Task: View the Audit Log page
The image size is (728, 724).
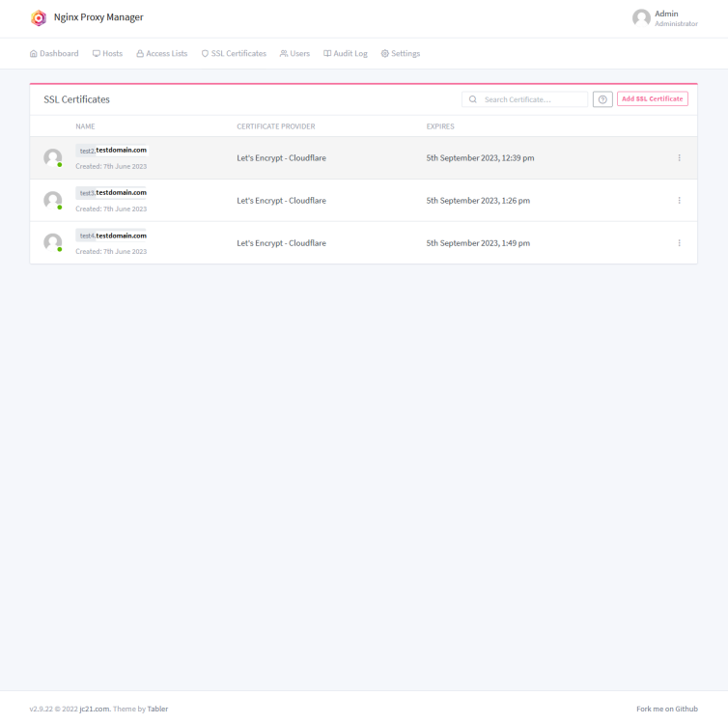Action: click(346, 53)
